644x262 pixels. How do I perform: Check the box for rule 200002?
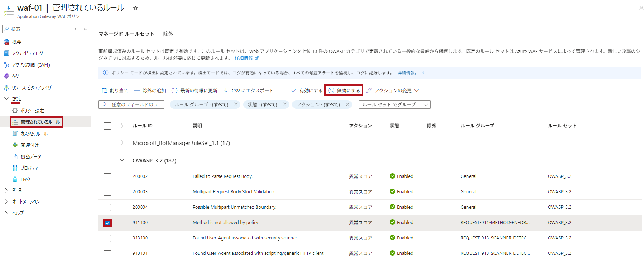click(x=108, y=177)
